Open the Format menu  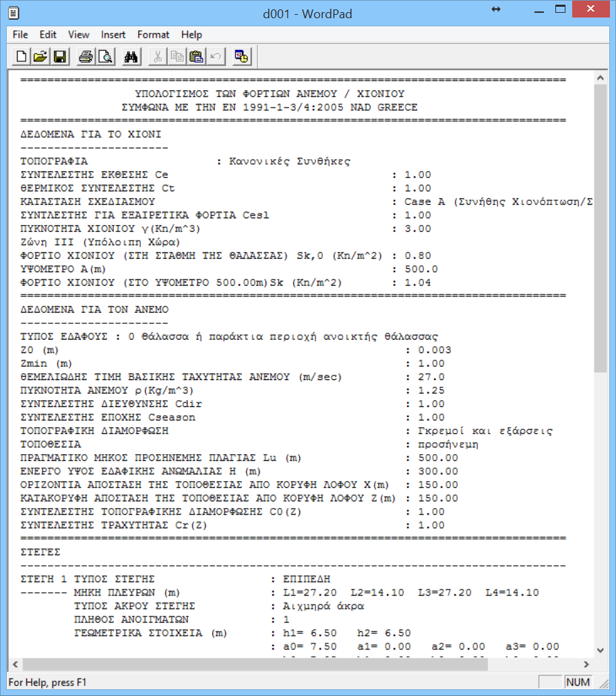[x=153, y=34]
